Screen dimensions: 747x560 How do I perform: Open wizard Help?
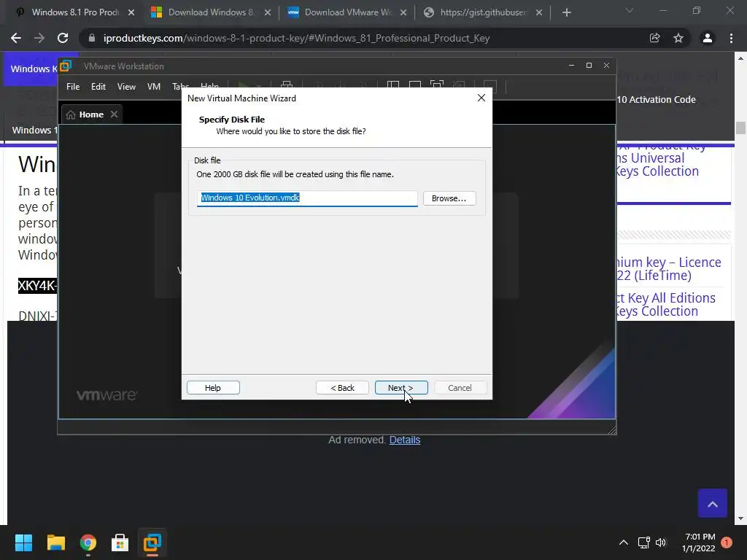pyautogui.click(x=213, y=388)
